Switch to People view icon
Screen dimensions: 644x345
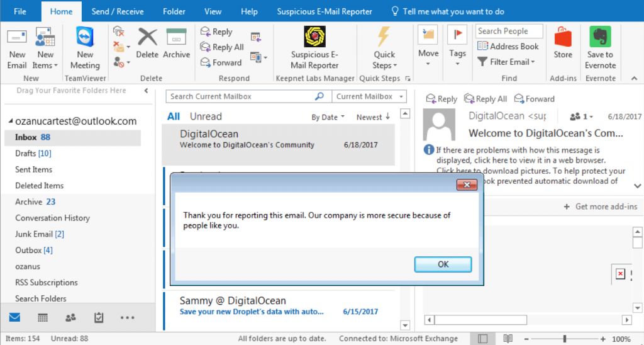click(70, 317)
